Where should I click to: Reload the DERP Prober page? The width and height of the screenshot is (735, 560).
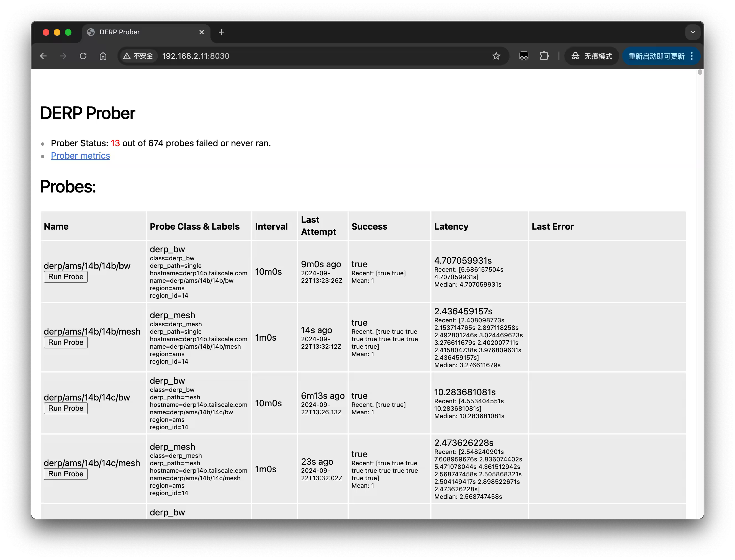(83, 56)
